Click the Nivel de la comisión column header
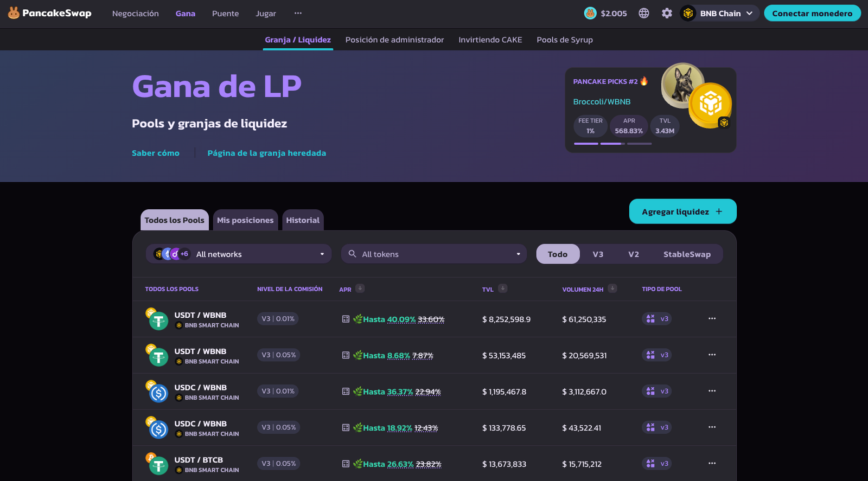868x481 pixels. 290,289
